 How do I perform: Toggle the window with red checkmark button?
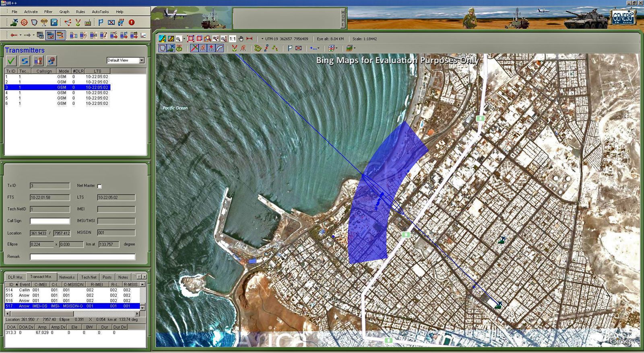coord(50,35)
